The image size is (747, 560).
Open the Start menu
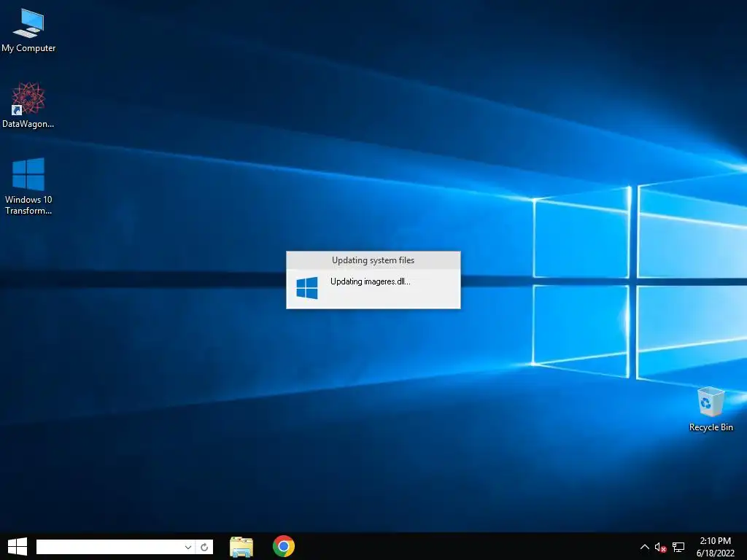click(18, 547)
